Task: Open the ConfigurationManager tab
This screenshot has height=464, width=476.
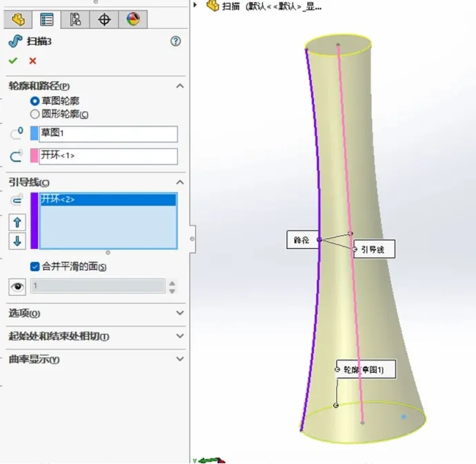Action: pyautogui.click(x=75, y=20)
